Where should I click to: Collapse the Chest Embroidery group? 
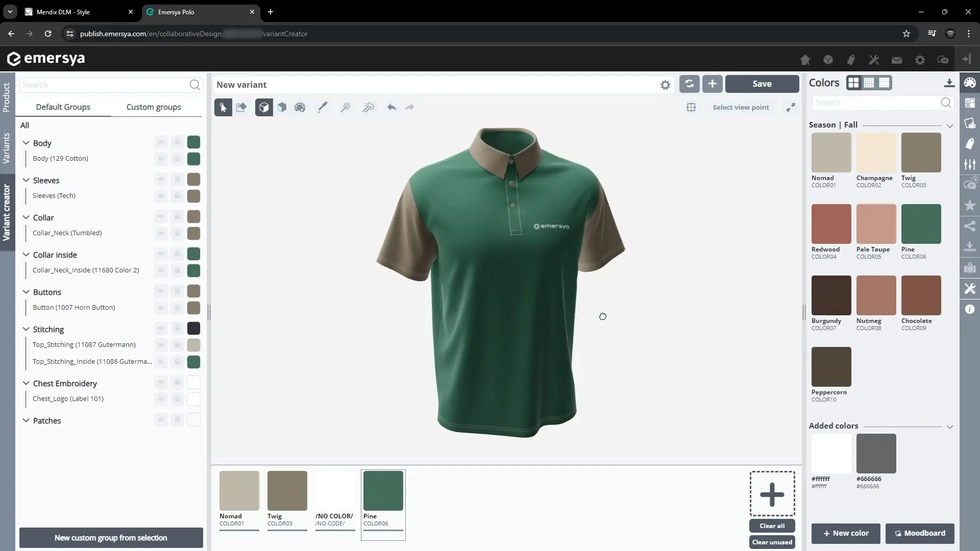[x=26, y=383]
